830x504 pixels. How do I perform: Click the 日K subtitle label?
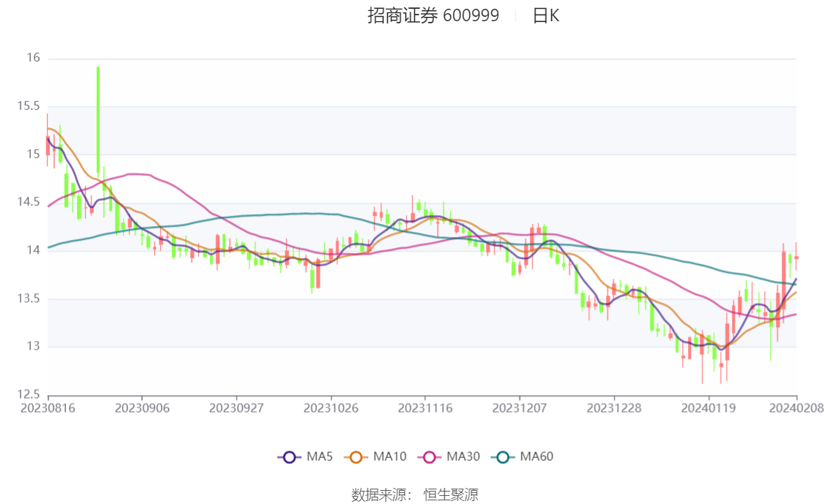(x=546, y=16)
